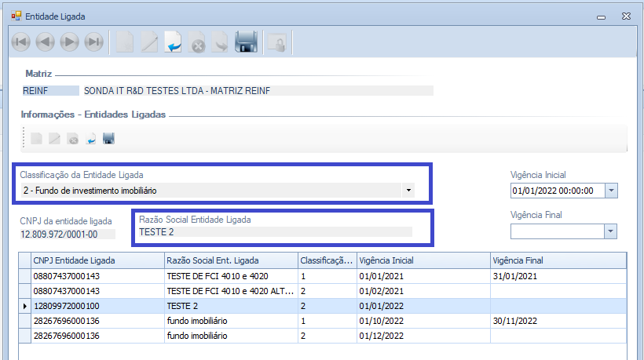Click the CNPJ da entidade ligada field

tap(67, 234)
